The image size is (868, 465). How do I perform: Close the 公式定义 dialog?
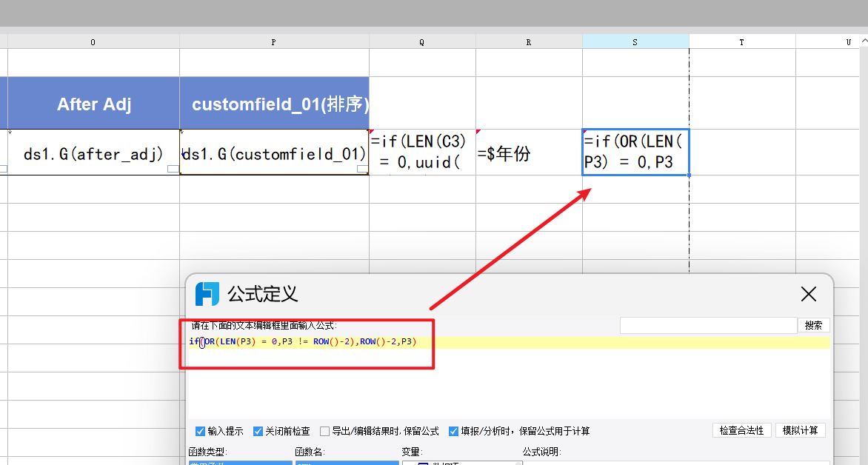[x=809, y=294]
